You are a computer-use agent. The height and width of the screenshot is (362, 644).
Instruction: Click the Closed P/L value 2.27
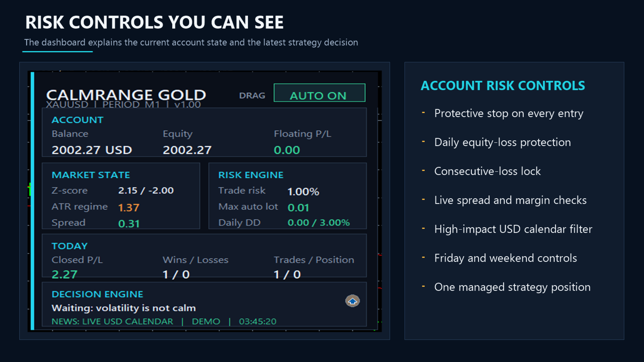click(64, 274)
